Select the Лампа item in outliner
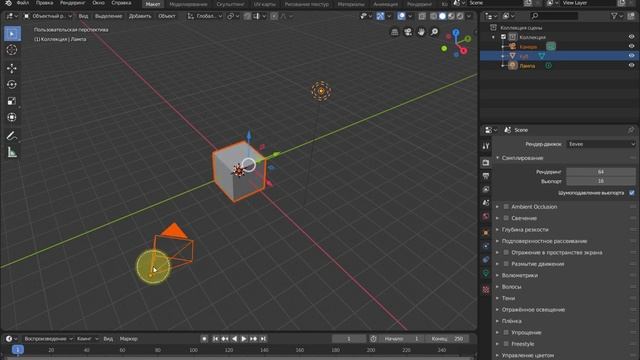This screenshot has width=640, height=360. click(x=527, y=66)
